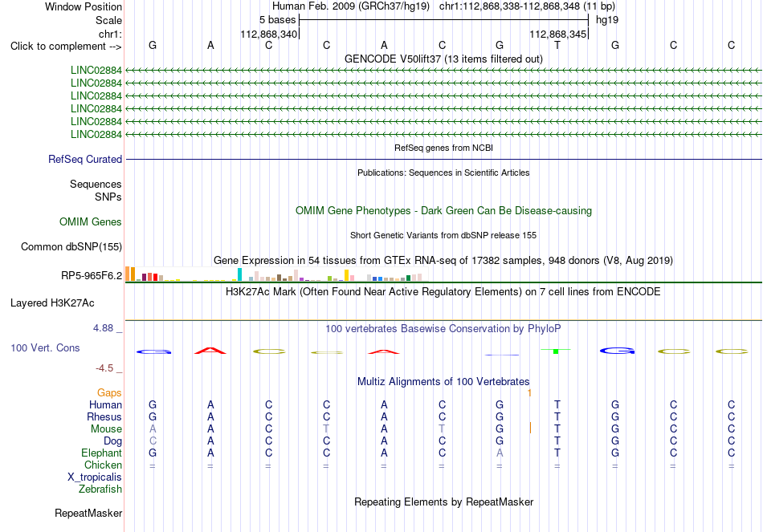This screenshot has width=763, height=532.
Task: Click the 'RefSeq genes from NCBI' title
Action: [x=443, y=148]
